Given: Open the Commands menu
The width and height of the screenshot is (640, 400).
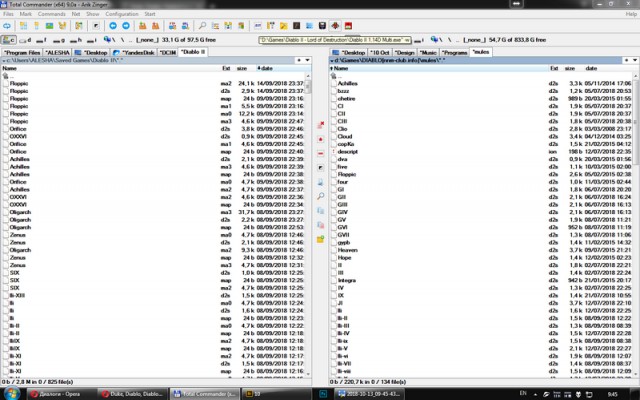Looking at the screenshot, I should [x=51, y=14].
